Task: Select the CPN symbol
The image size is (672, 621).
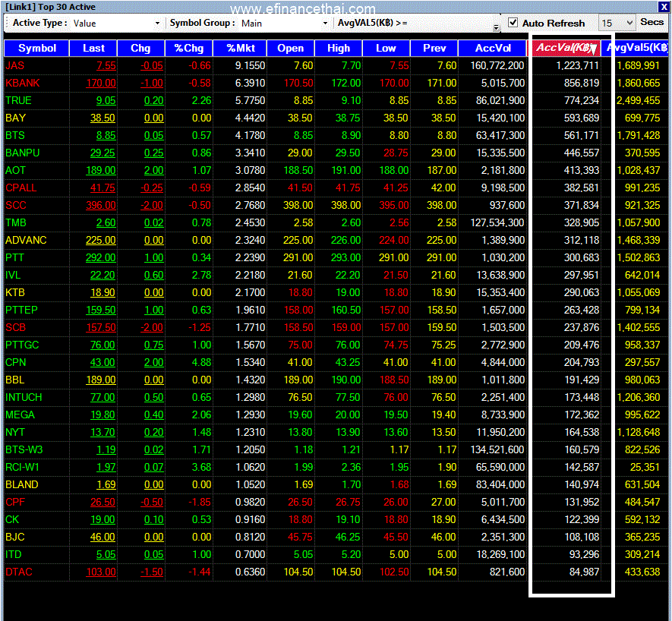Action: tap(16, 363)
